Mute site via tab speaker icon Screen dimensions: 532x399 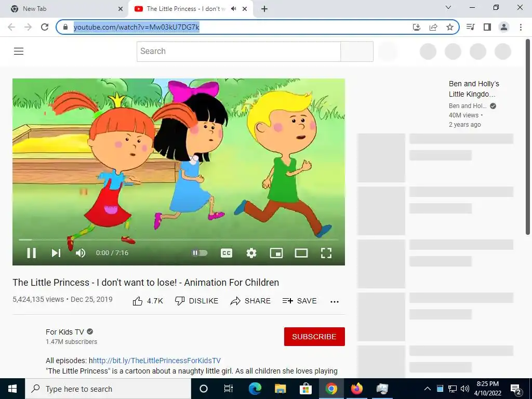tap(233, 9)
